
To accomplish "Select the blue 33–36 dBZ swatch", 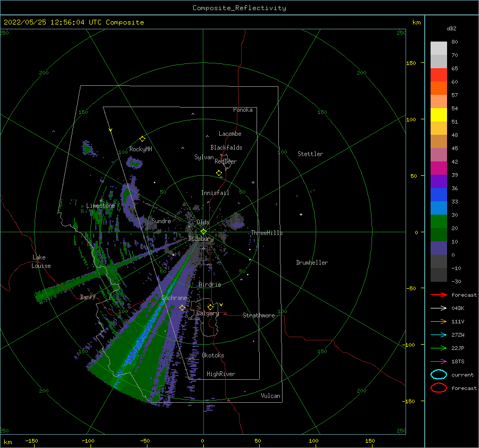I will coord(439,195).
